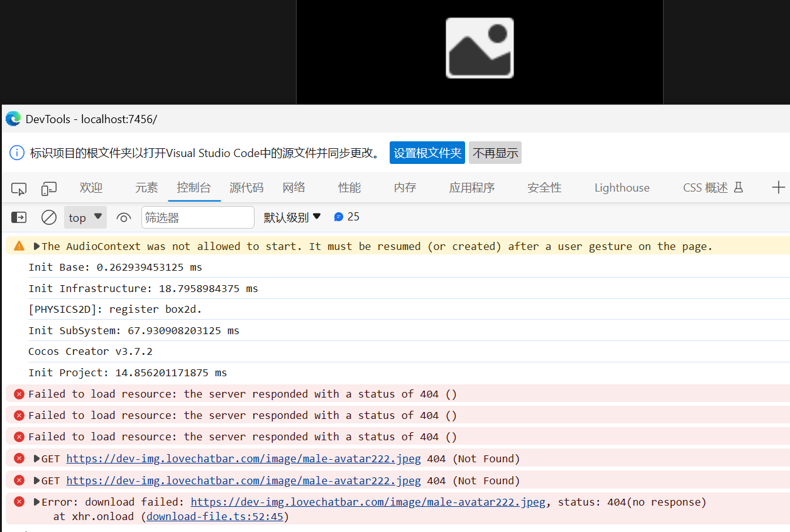The width and height of the screenshot is (790, 532).
Task: Open the 内存 tab
Action: [405, 187]
